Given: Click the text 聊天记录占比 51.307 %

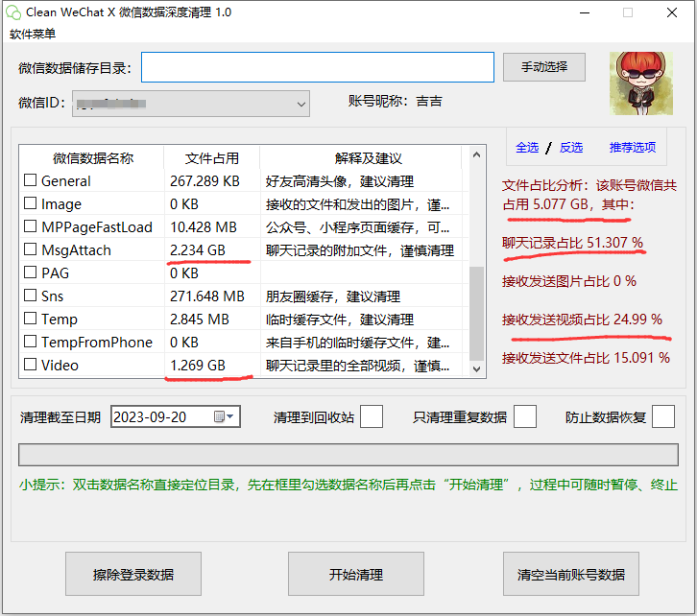Looking at the screenshot, I should (x=572, y=243).
